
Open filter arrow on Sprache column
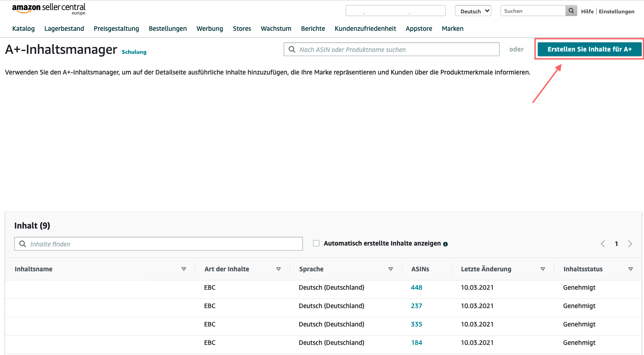click(391, 269)
